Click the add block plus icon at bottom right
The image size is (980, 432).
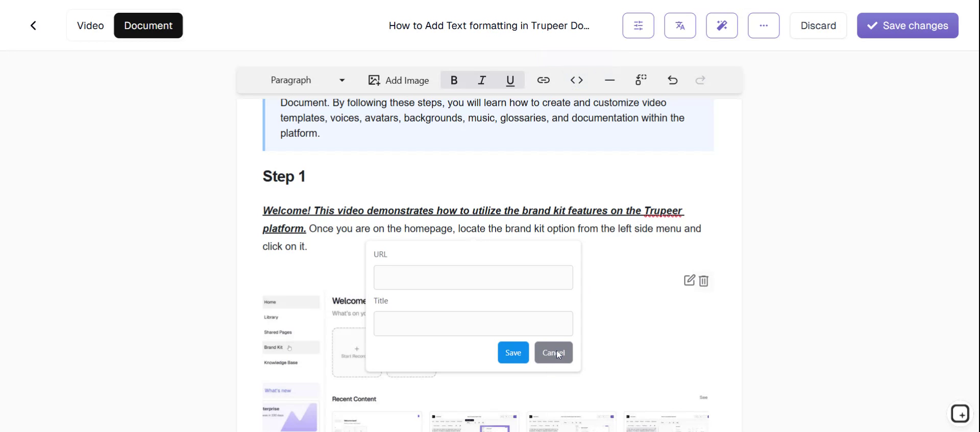pyautogui.click(x=960, y=414)
